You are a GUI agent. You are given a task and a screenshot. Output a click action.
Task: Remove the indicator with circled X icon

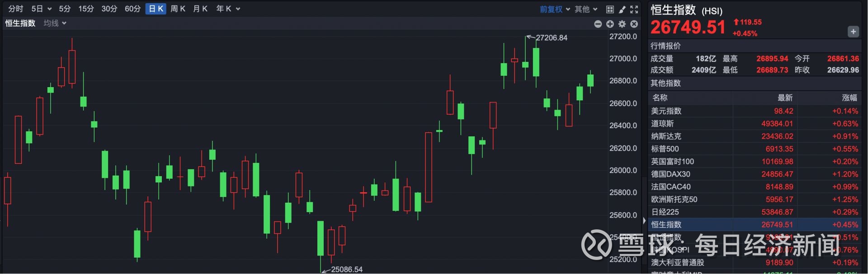pyautogui.click(x=634, y=24)
